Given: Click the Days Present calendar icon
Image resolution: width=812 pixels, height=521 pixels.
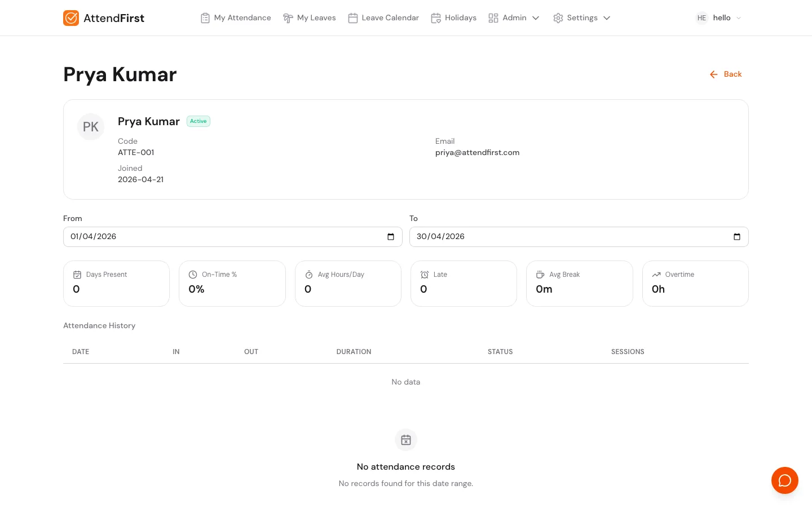Looking at the screenshot, I should [77, 275].
